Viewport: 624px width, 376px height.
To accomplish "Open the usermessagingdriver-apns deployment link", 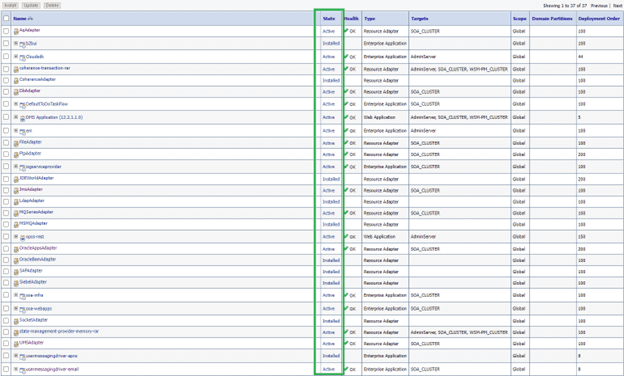I will click(x=52, y=356).
